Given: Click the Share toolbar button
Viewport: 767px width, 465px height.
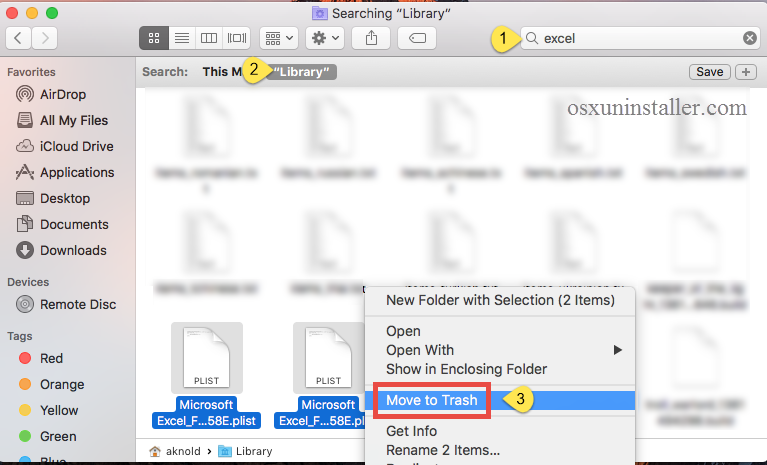Looking at the screenshot, I should pos(371,38).
